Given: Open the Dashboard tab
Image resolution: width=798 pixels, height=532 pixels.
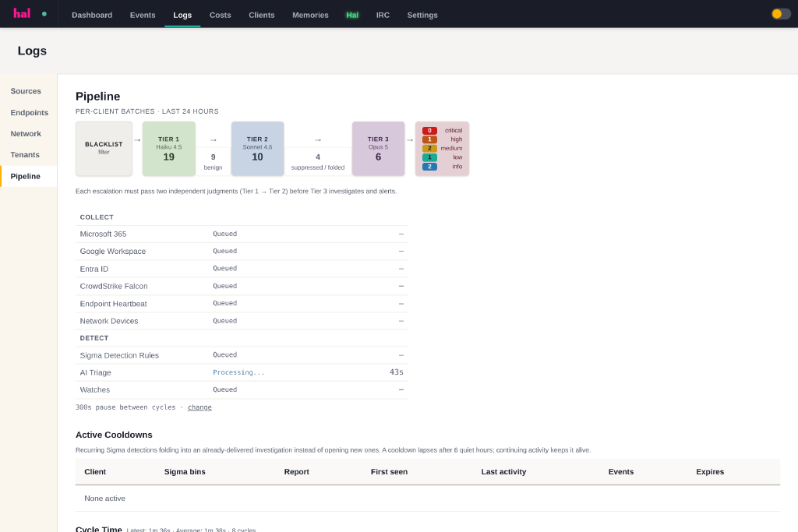Looking at the screenshot, I should coord(92,16).
